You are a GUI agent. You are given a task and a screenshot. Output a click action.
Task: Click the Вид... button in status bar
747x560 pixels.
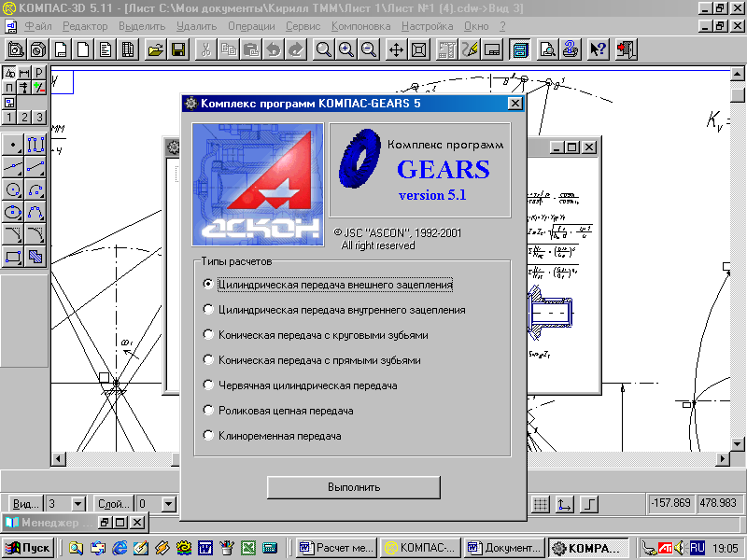pyautogui.click(x=26, y=503)
